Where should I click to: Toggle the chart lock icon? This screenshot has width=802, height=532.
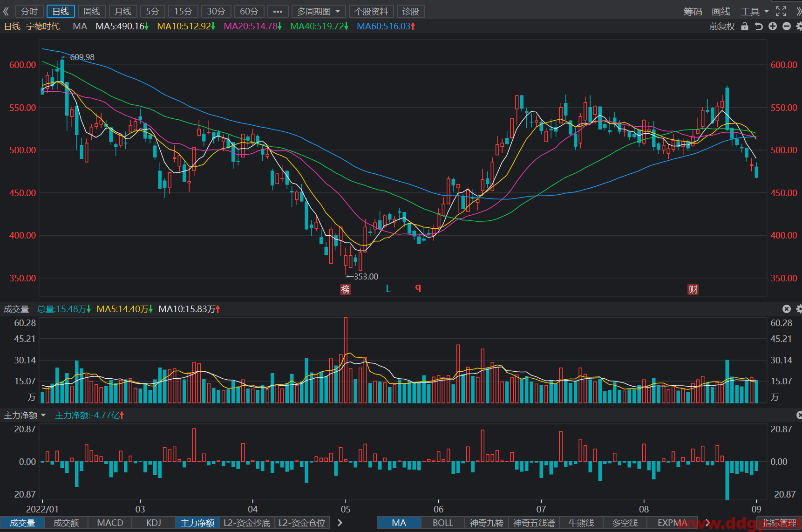click(x=745, y=27)
